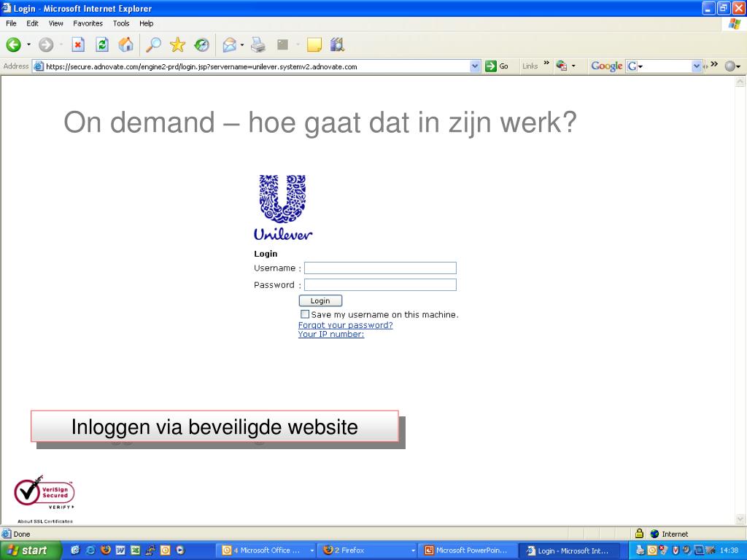Screen dimensions: 747x560
Task: Open the View menu
Action: click(x=55, y=23)
